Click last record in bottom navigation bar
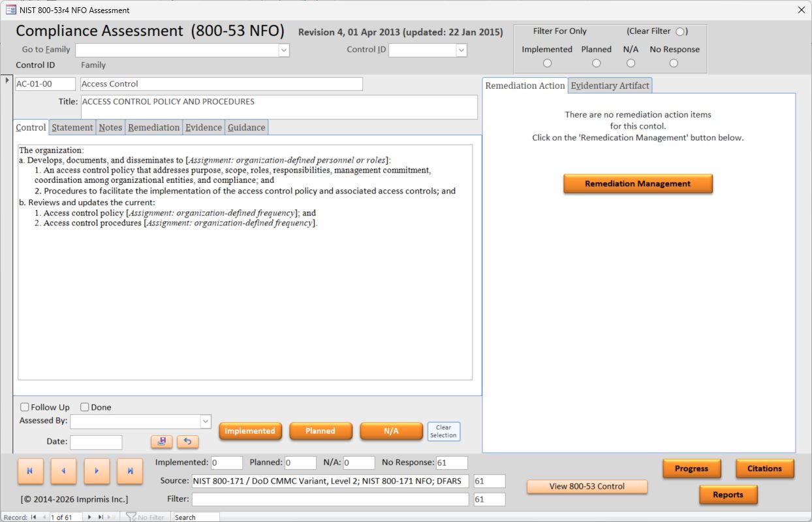The width and height of the screenshot is (812, 522). [x=101, y=517]
